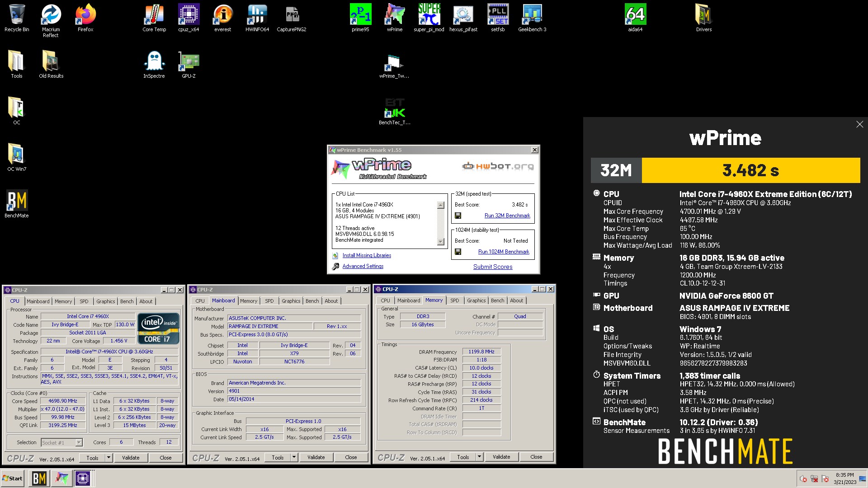Launch BenchMate desktop shortcut
The height and width of the screenshot is (488, 868).
[x=17, y=204]
